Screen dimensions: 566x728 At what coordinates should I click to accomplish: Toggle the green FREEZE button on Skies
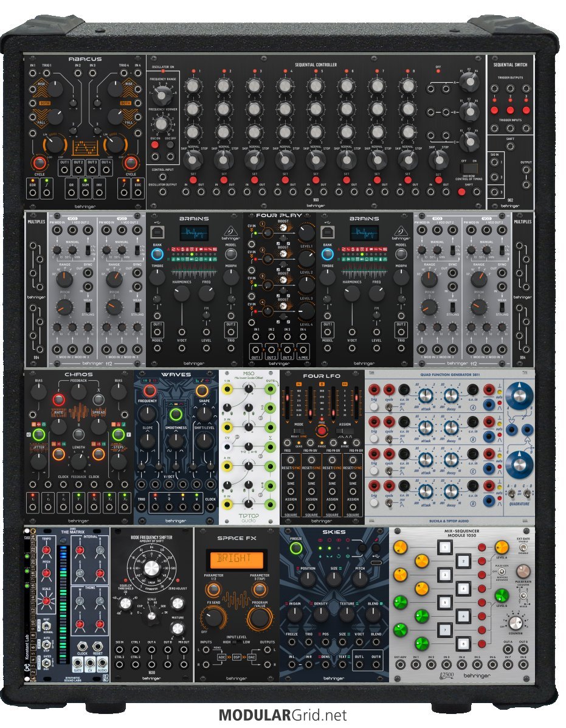[x=295, y=549]
